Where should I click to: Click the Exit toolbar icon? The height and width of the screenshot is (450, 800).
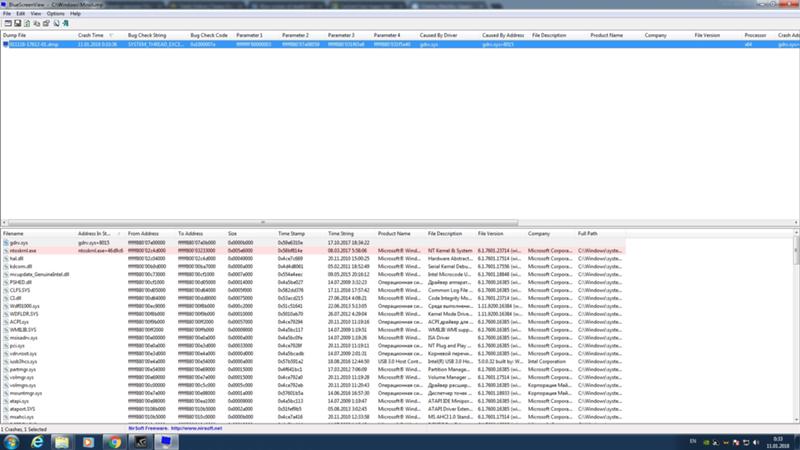click(x=66, y=23)
